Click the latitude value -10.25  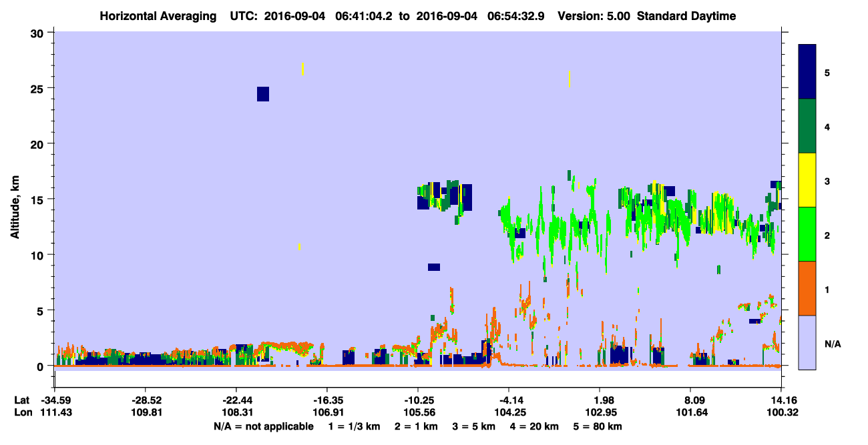point(417,400)
